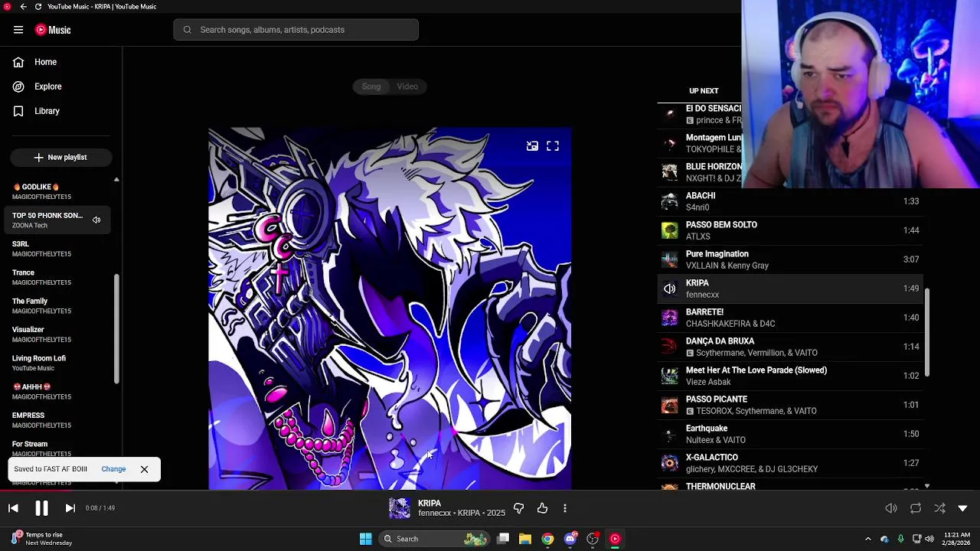The width and height of the screenshot is (980, 551).
Task: Toggle the volume speaker icon in player bar
Action: (891, 508)
